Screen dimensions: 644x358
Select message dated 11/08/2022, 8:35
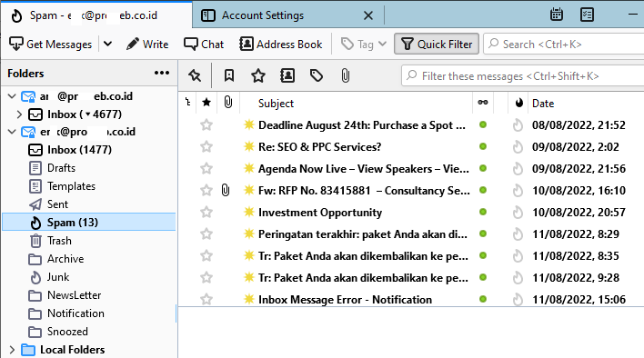pos(576,256)
